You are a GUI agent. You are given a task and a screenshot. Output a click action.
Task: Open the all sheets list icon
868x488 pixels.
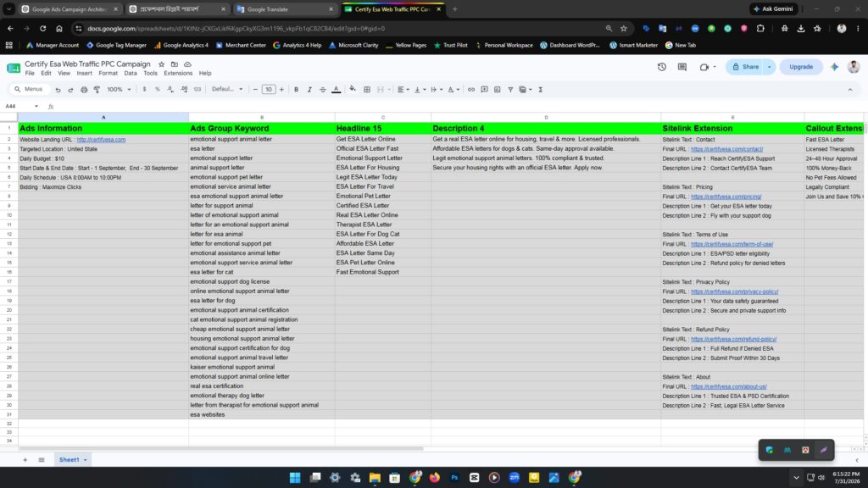click(x=42, y=460)
